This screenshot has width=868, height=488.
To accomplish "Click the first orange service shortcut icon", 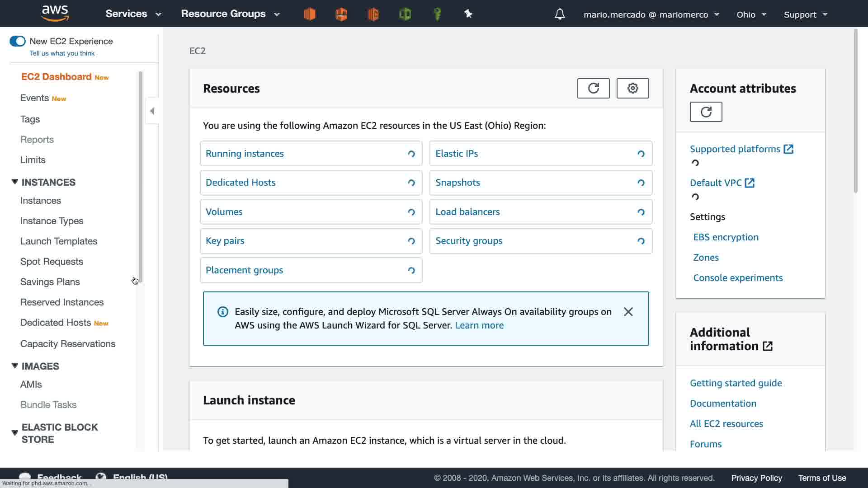I will [310, 14].
